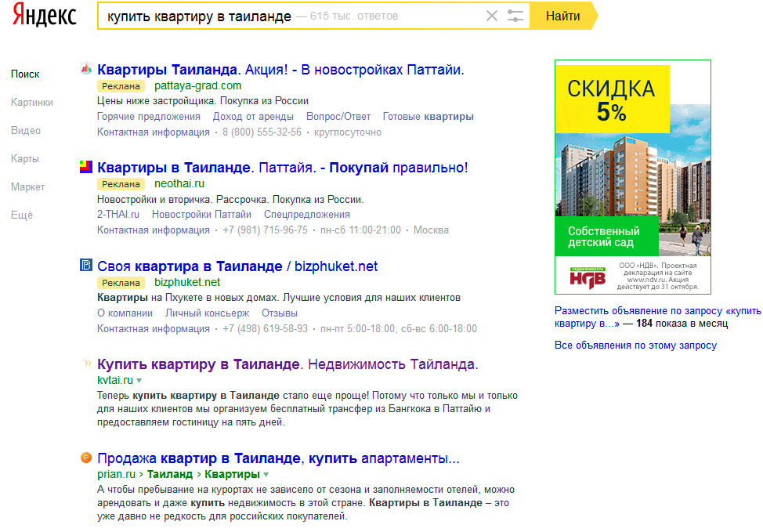Image resolution: width=763 pixels, height=532 pixels.
Task: Expand the dropdown arrow after Квартиры breadcrumb
Action: 266,475
